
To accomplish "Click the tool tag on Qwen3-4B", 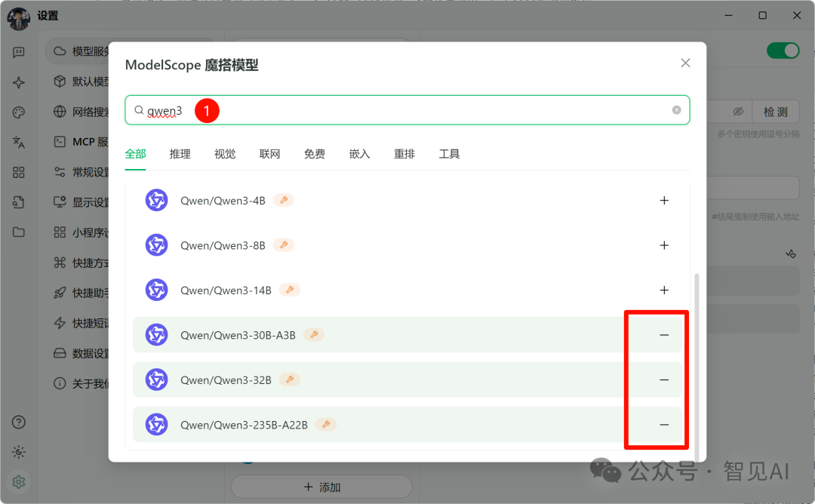I will [283, 200].
